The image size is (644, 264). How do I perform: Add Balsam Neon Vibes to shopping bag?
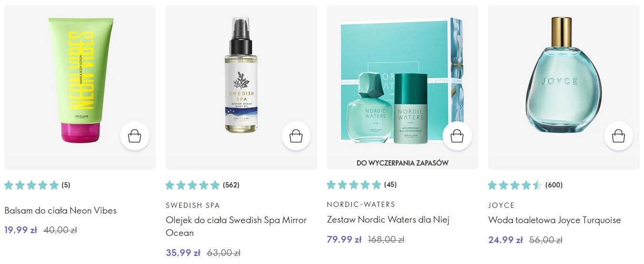click(135, 136)
